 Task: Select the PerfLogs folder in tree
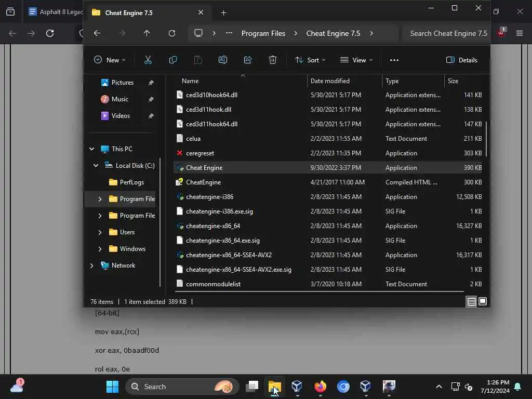[x=131, y=182]
